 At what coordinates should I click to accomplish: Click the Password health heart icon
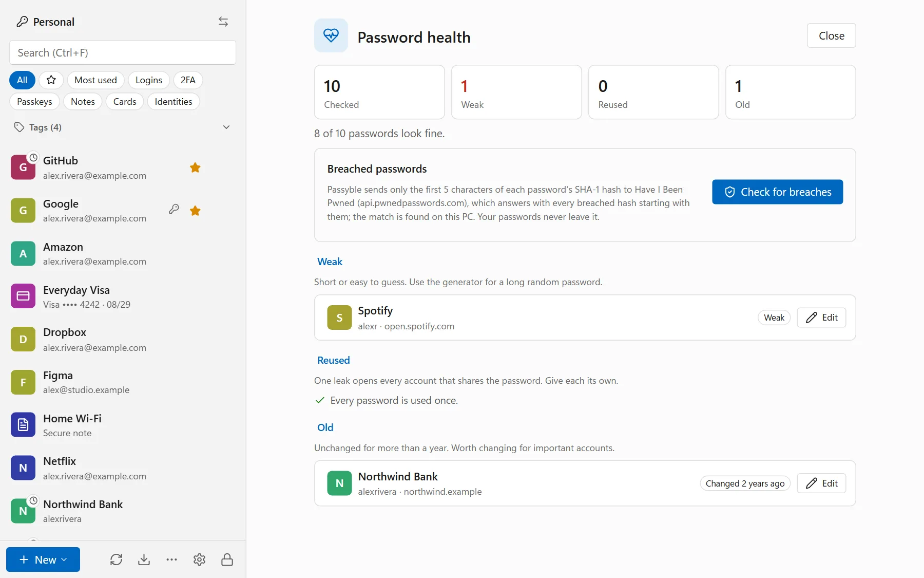(x=331, y=35)
